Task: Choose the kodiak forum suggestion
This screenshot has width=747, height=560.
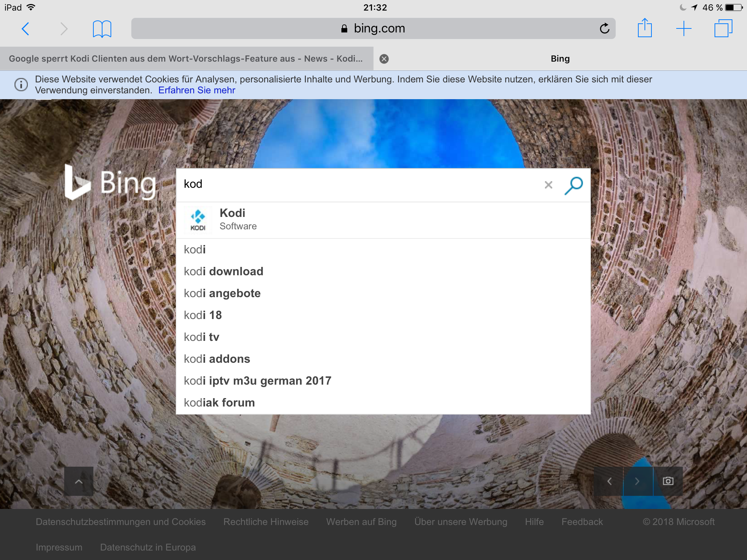Action: (x=383, y=403)
